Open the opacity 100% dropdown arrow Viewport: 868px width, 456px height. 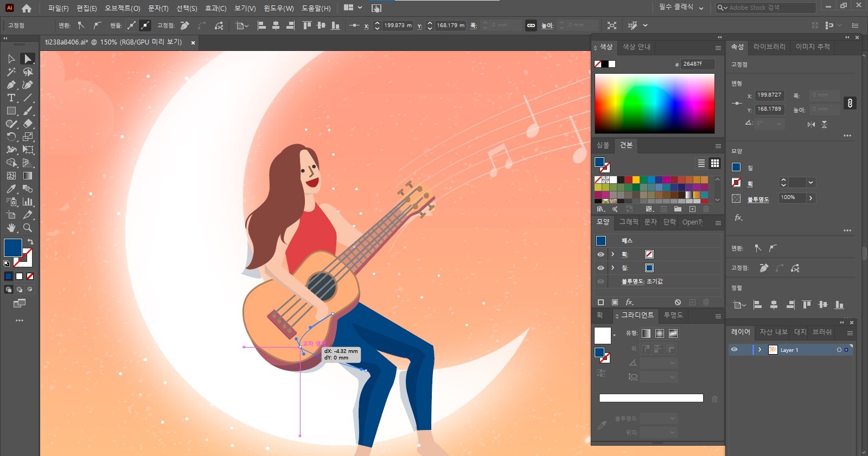(x=811, y=198)
